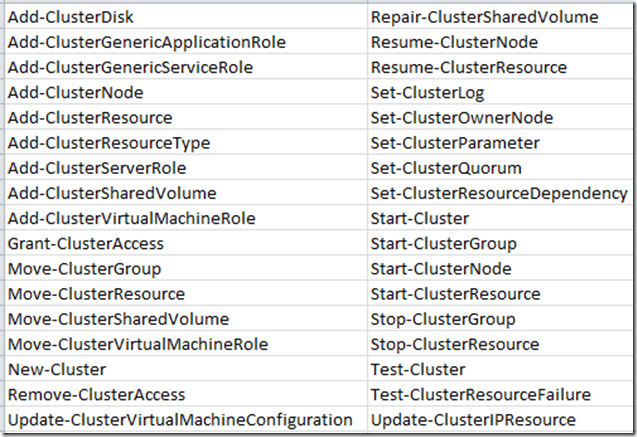637x437 pixels.
Task: Click the Resume-ClusterNode cell
Action: tap(454, 42)
